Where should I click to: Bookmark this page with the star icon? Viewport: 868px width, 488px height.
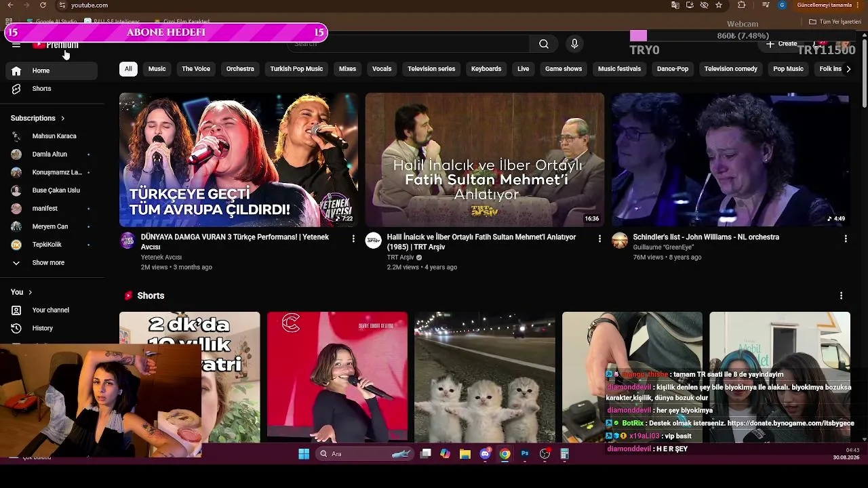(x=719, y=5)
